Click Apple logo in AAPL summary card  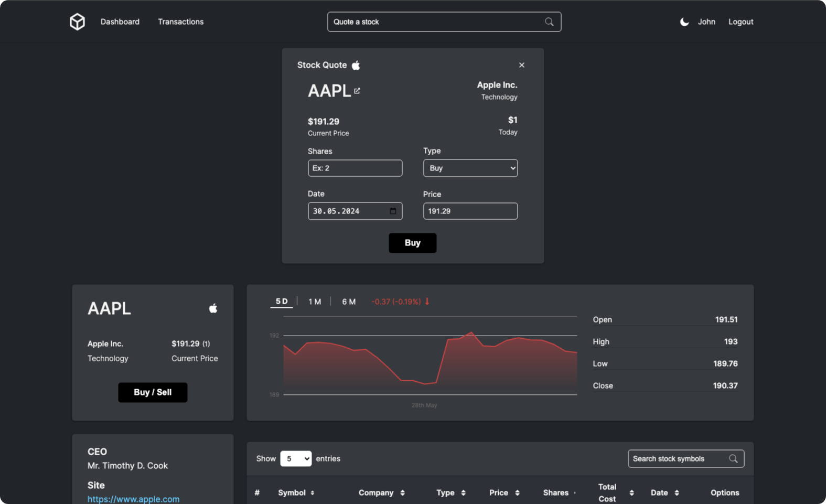point(213,308)
